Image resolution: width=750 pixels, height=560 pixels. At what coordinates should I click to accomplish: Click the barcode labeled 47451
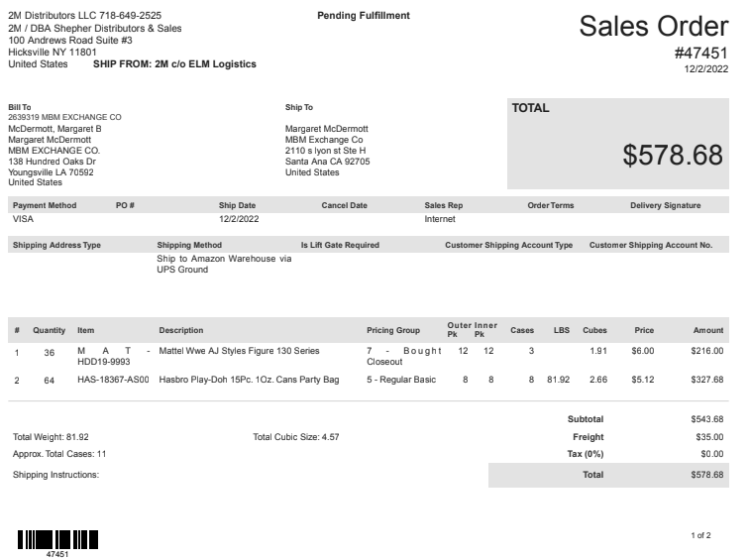pos(57,539)
